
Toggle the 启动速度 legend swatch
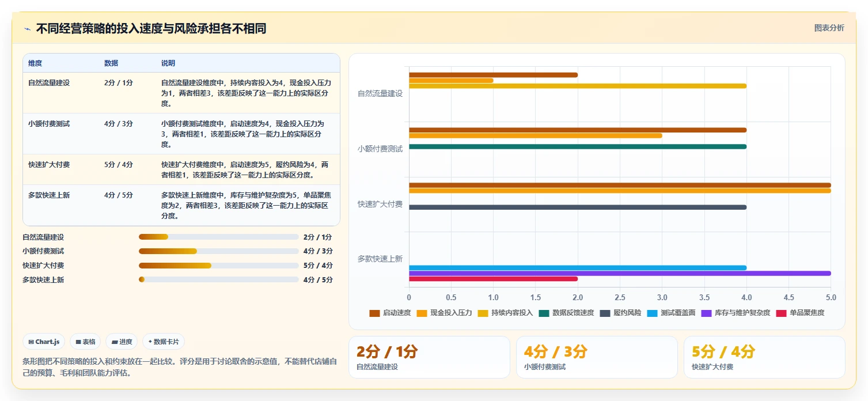[x=374, y=313]
